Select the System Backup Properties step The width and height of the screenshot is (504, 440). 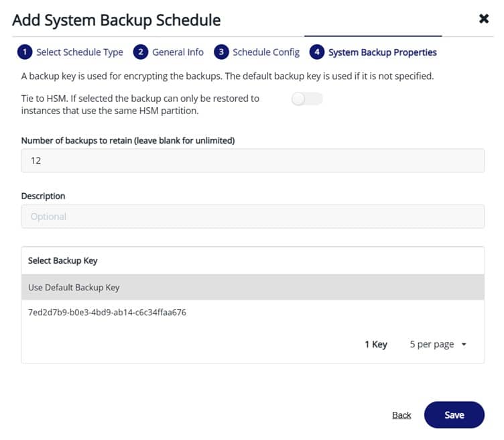[382, 52]
